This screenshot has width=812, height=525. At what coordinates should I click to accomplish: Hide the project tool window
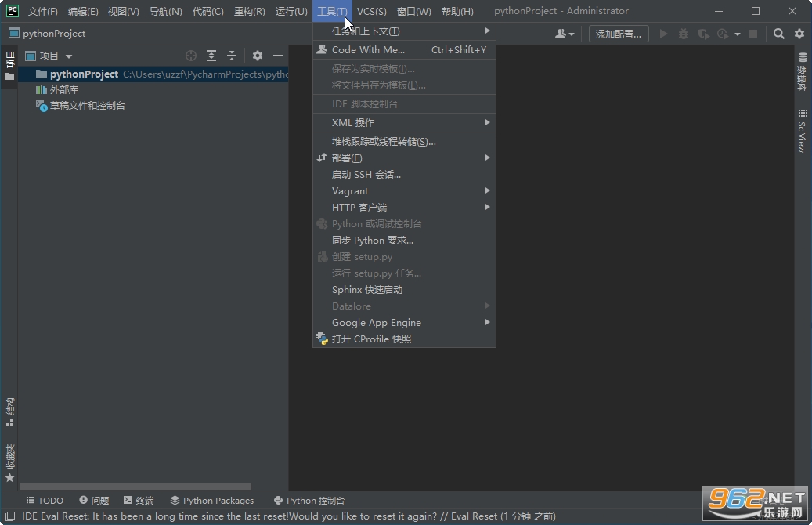pos(277,56)
